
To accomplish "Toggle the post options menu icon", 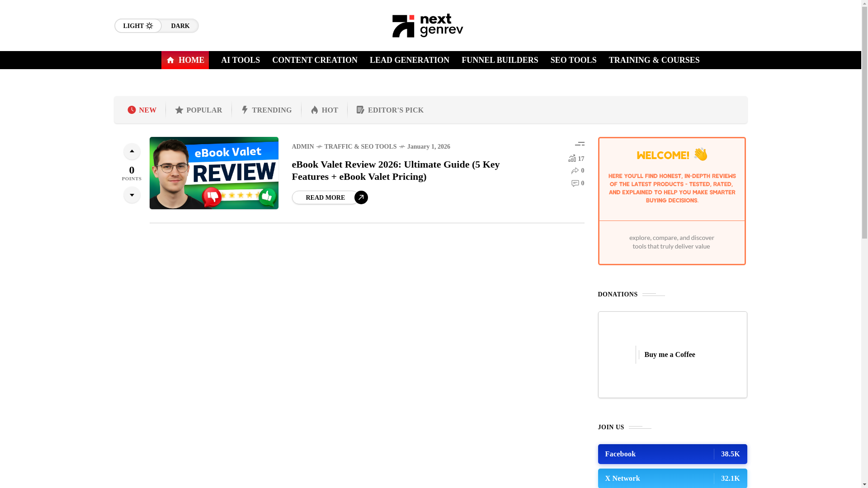I will pos(580,144).
